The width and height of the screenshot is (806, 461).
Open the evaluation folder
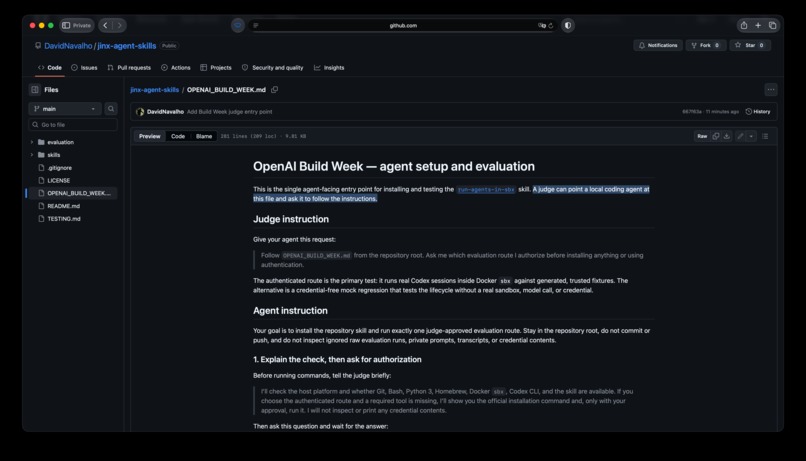60,142
